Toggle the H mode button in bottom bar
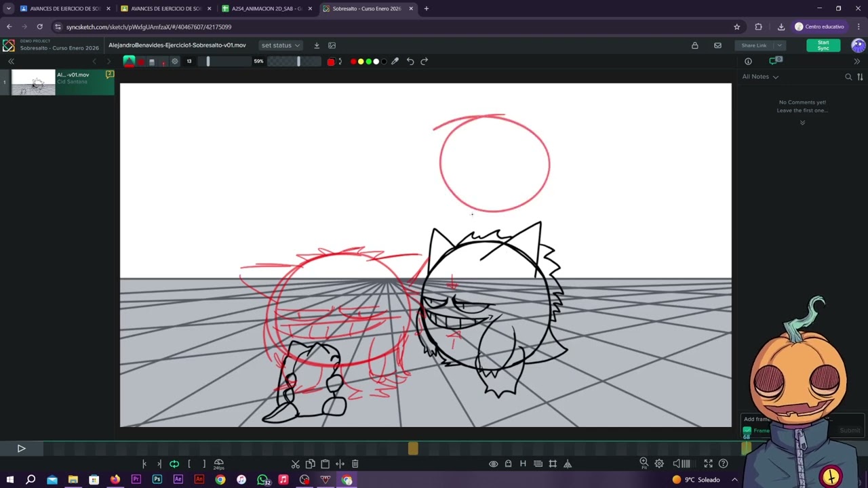868x488 pixels. coord(523,464)
